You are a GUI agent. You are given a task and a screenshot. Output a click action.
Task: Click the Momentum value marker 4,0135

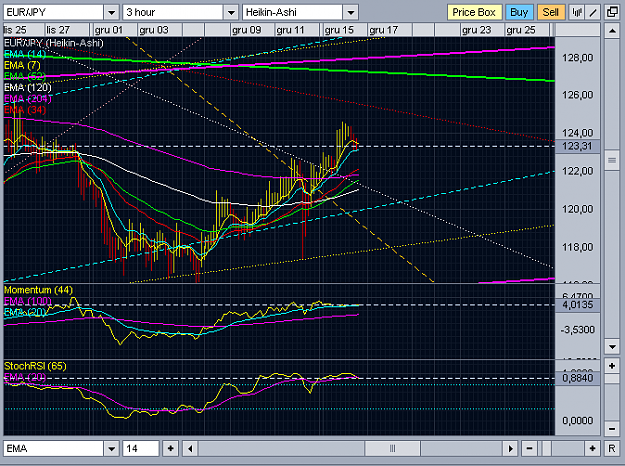[578, 305]
